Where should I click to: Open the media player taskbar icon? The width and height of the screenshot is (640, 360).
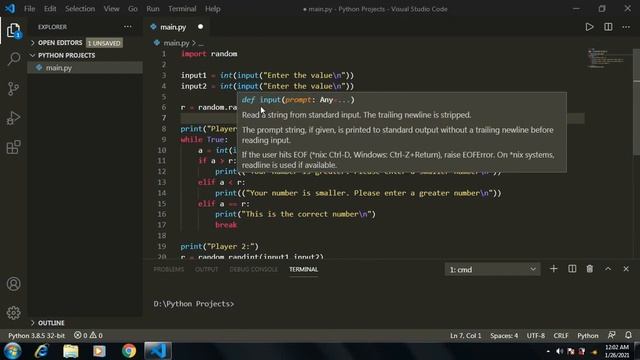point(99,351)
